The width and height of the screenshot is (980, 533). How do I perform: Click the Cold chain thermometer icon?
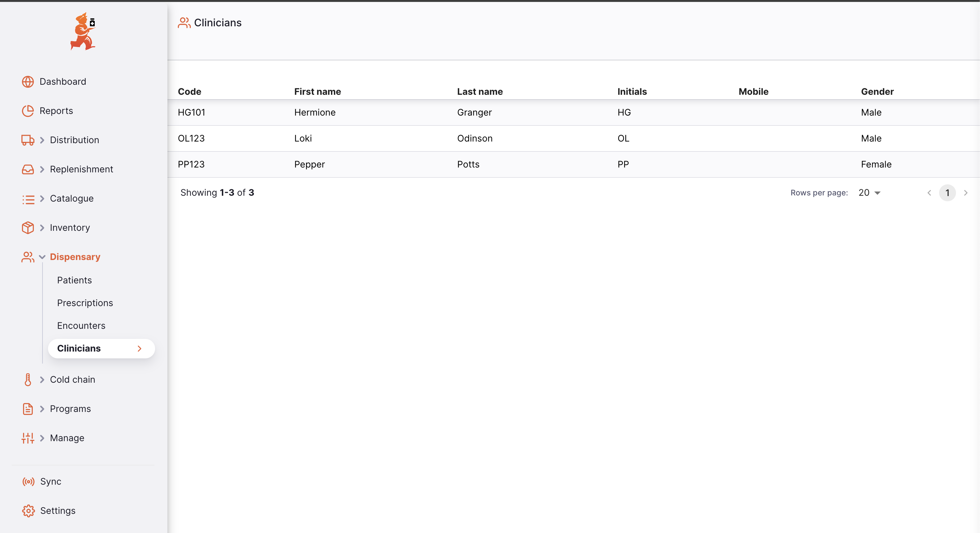click(28, 380)
